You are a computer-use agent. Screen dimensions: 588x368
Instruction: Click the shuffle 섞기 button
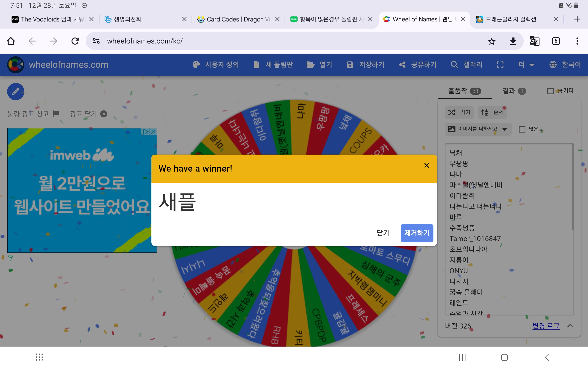coord(459,112)
